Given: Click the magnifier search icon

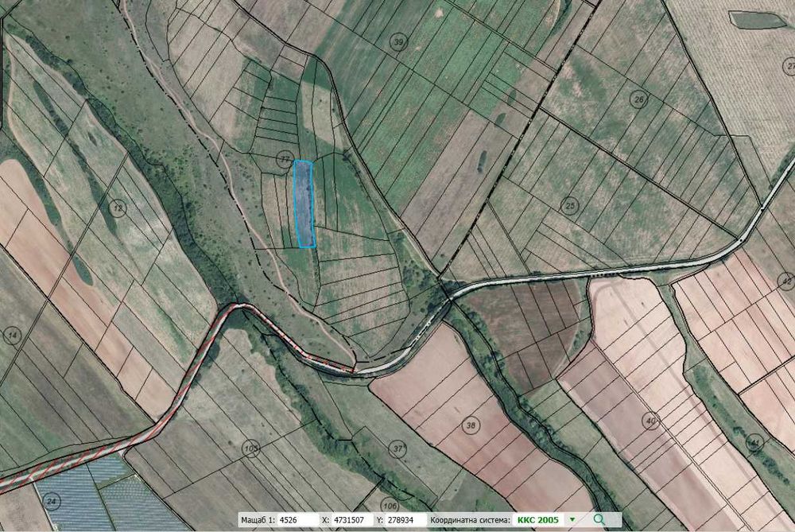Looking at the screenshot, I should pos(599,519).
